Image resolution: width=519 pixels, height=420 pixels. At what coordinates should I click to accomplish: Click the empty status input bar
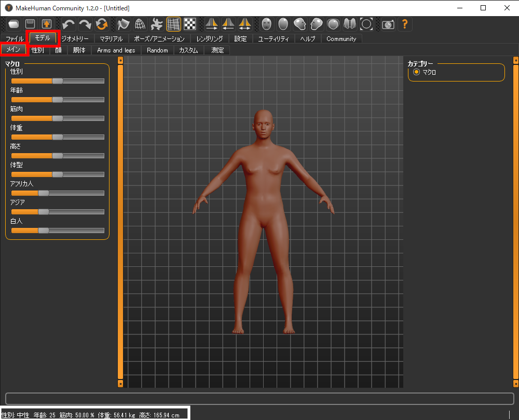[259, 398]
